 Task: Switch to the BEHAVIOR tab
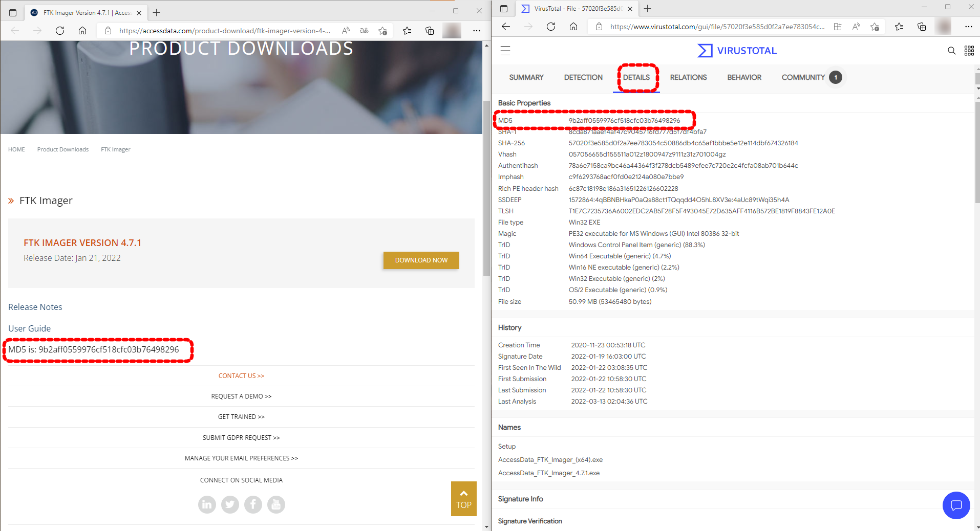(744, 77)
